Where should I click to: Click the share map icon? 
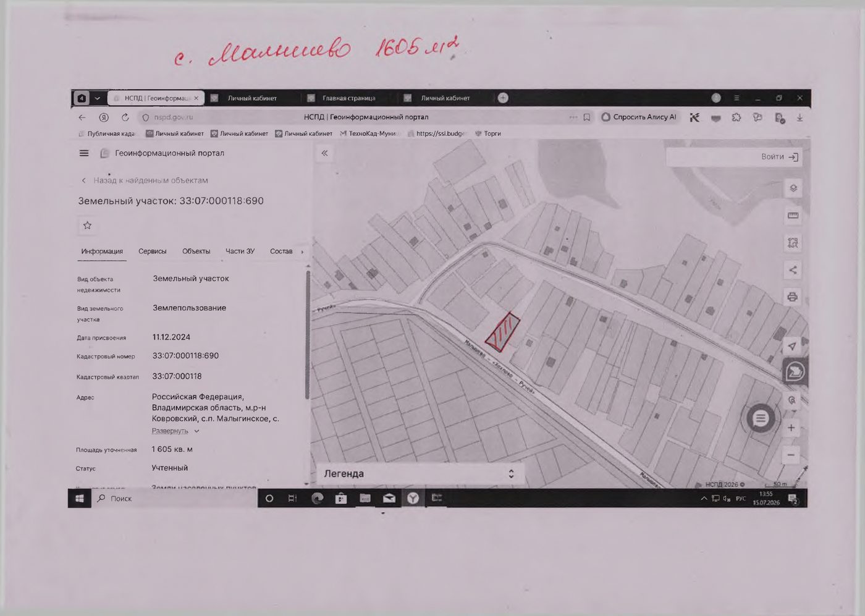click(793, 270)
